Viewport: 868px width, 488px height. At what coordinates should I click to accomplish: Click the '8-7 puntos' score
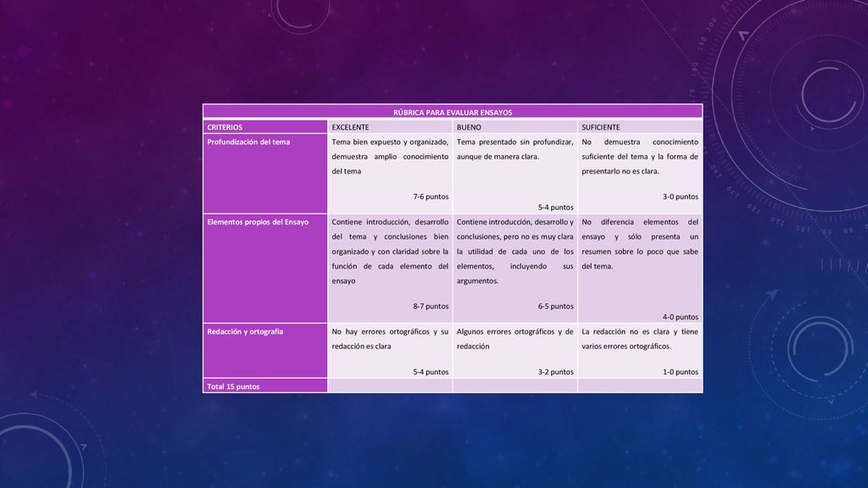point(431,306)
